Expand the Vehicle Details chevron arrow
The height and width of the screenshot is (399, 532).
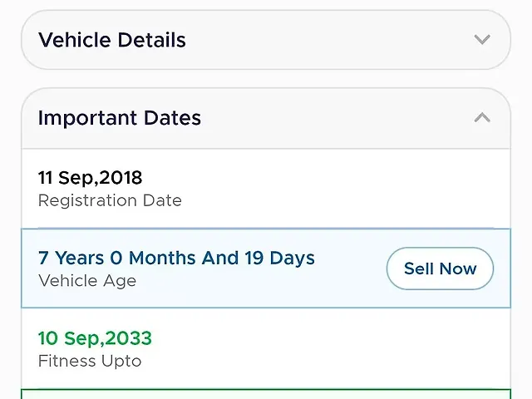[x=481, y=40]
